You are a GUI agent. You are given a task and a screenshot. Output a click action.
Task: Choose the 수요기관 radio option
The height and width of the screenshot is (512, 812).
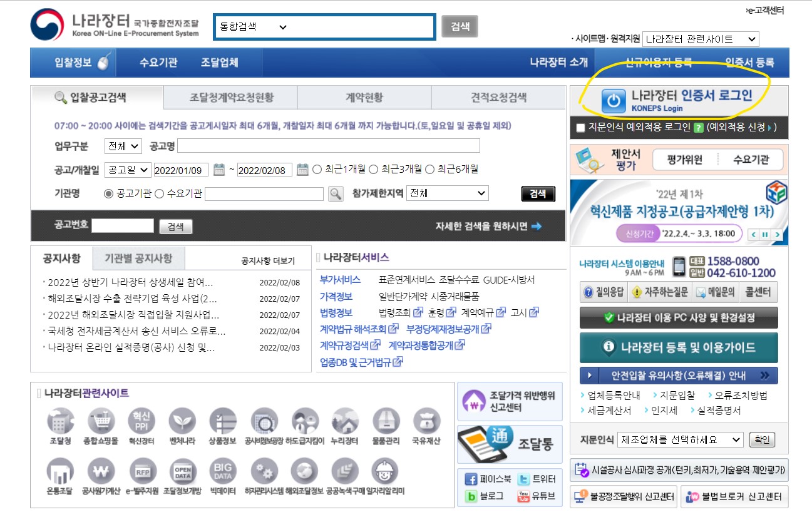(159, 193)
